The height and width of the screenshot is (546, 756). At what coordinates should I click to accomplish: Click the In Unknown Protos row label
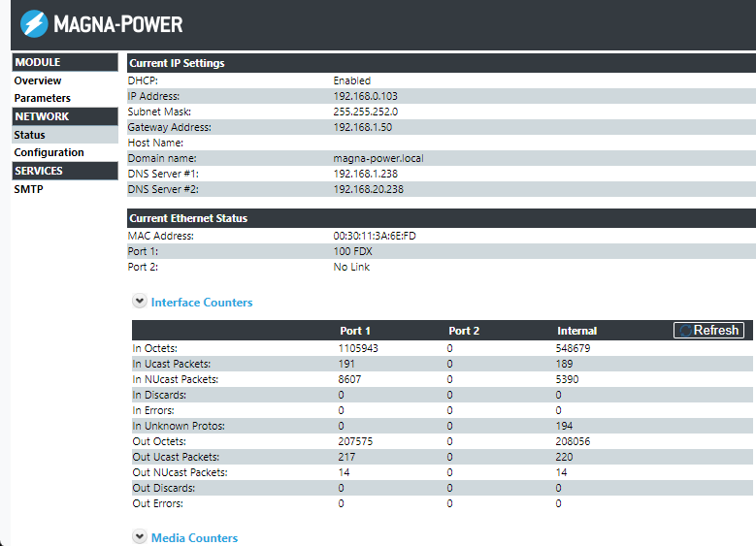pos(179,426)
